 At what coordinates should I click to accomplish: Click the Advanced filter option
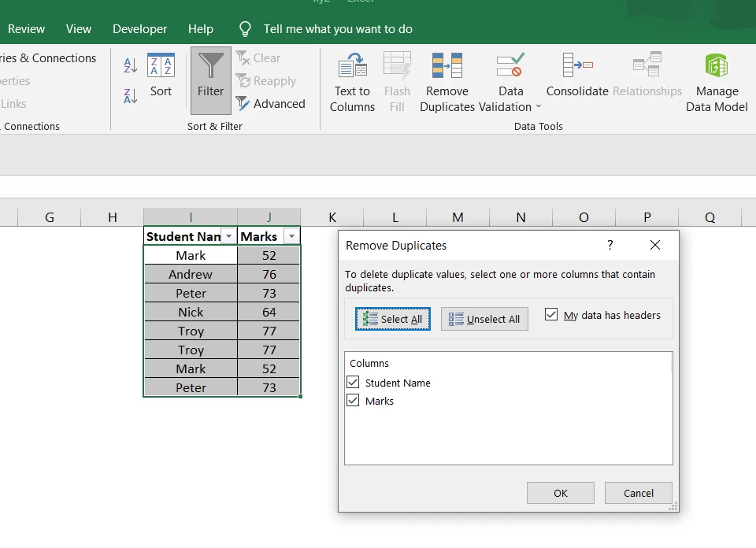[270, 104]
